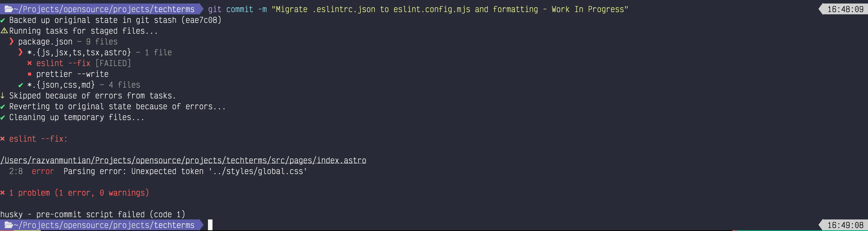Click the red chevron beside "*.{js,jsx,ts,tsx,astro}"

point(21,52)
